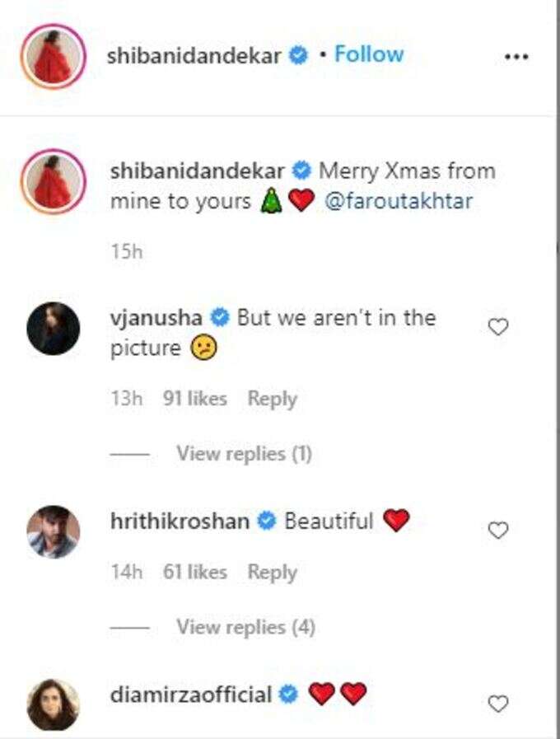Viewport: 560px width, 739px height.
Task: Click the Follow link in the header
Action: point(369,54)
